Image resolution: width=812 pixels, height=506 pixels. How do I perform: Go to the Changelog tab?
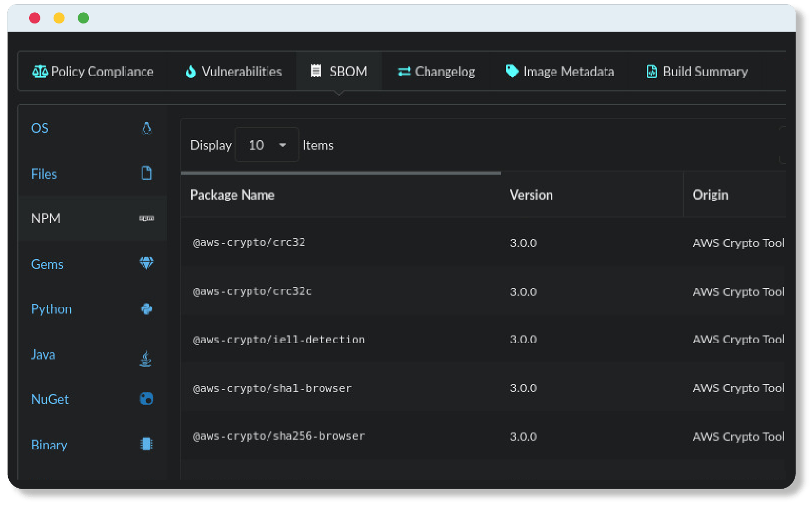436,71
